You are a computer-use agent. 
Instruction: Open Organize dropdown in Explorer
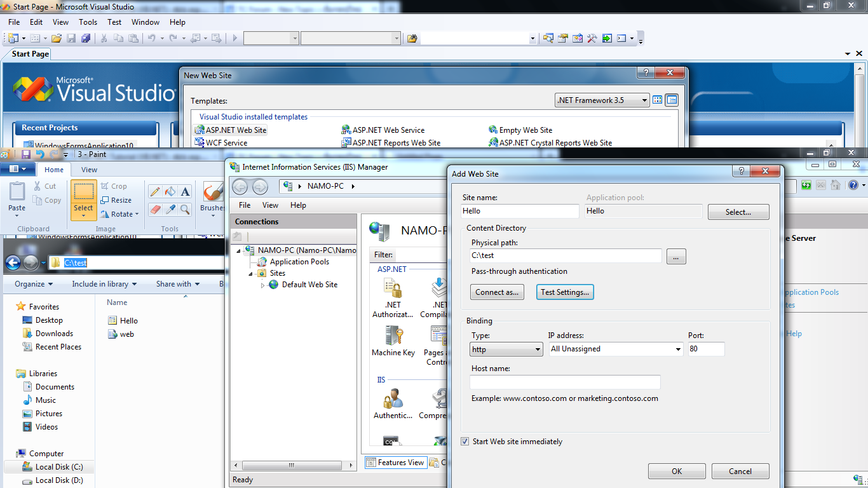pyautogui.click(x=34, y=284)
